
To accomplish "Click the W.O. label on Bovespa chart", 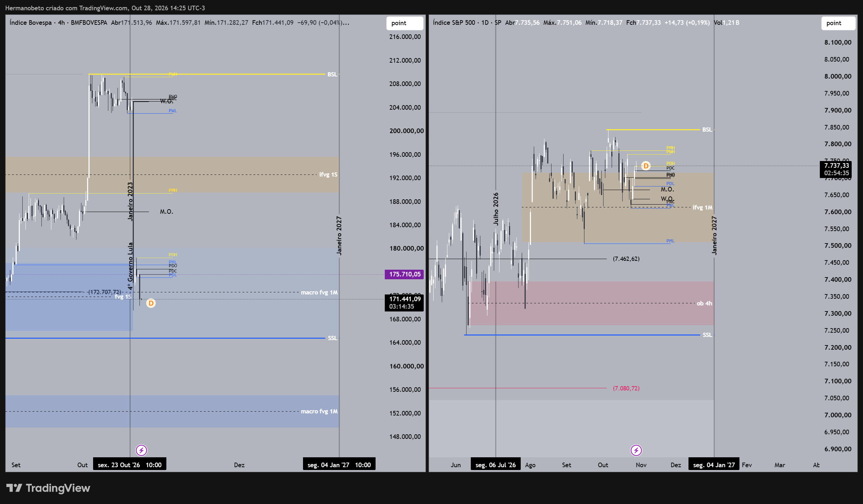I will 166,101.
